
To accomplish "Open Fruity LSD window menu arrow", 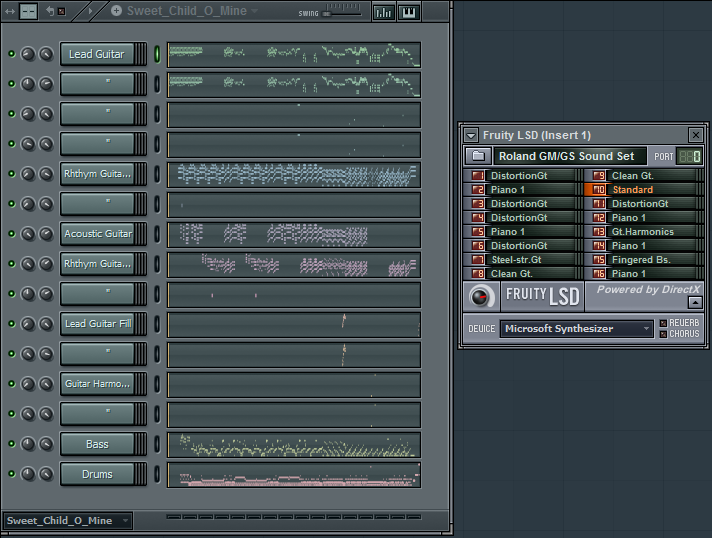I will coord(471,135).
